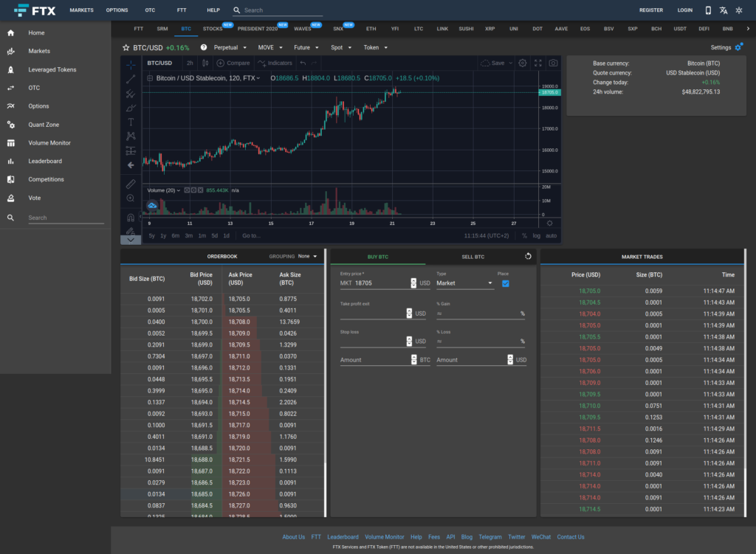
Task: Collapse the chart drawing toolbar chevron
Action: pos(131,240)
